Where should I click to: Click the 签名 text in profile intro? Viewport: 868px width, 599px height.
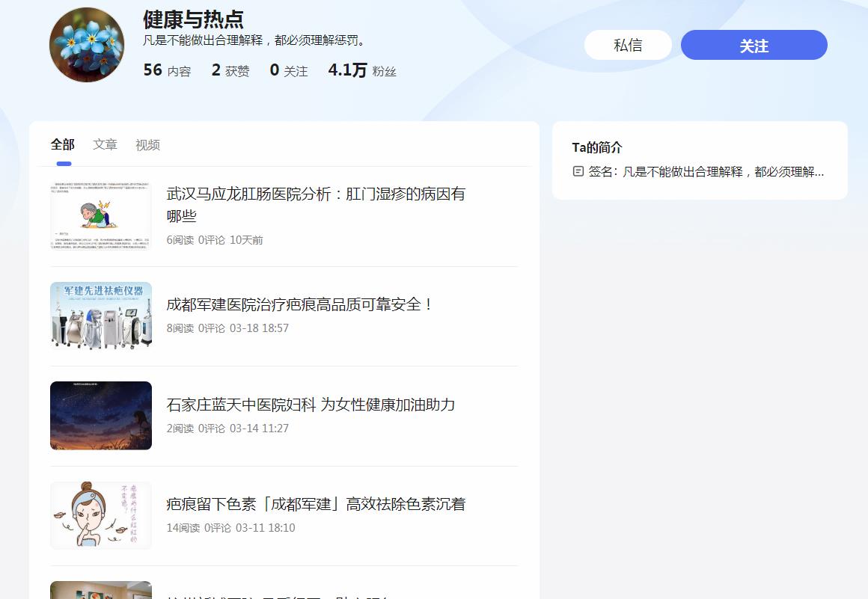pyautogui.click(x=706, y=171)
